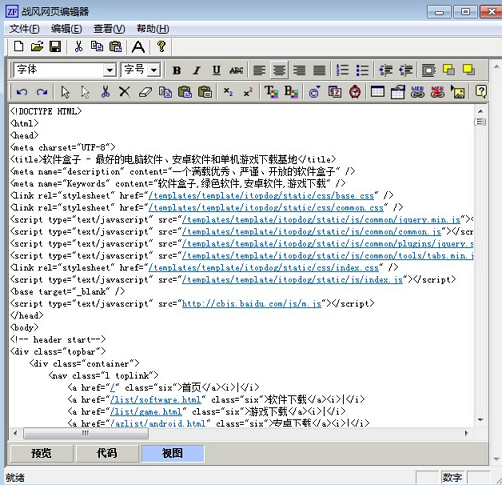
Task: Click the index.css stylesheet link
Action: click(264, 268)
